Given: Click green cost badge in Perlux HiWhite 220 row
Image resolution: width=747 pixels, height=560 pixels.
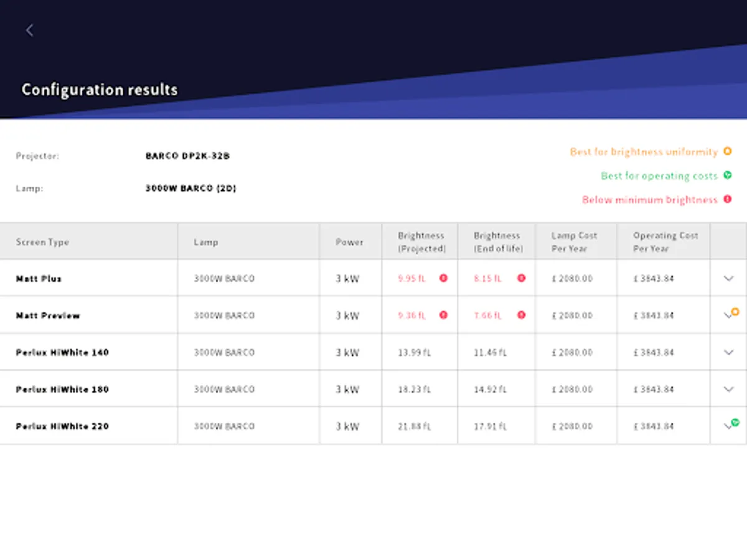Looking at the screenshot, I should [735, 422].
